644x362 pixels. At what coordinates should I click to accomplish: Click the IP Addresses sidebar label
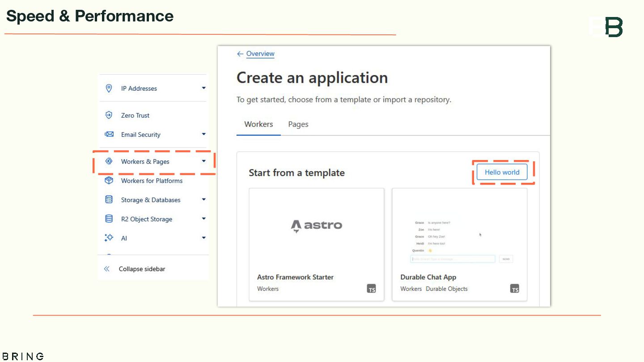click(139, 88)
